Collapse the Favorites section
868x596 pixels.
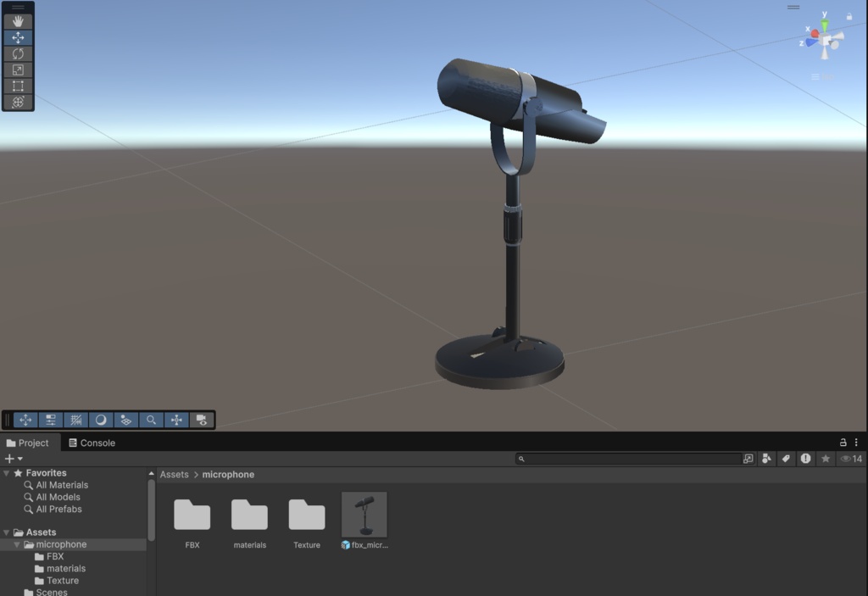coord(6,473)
